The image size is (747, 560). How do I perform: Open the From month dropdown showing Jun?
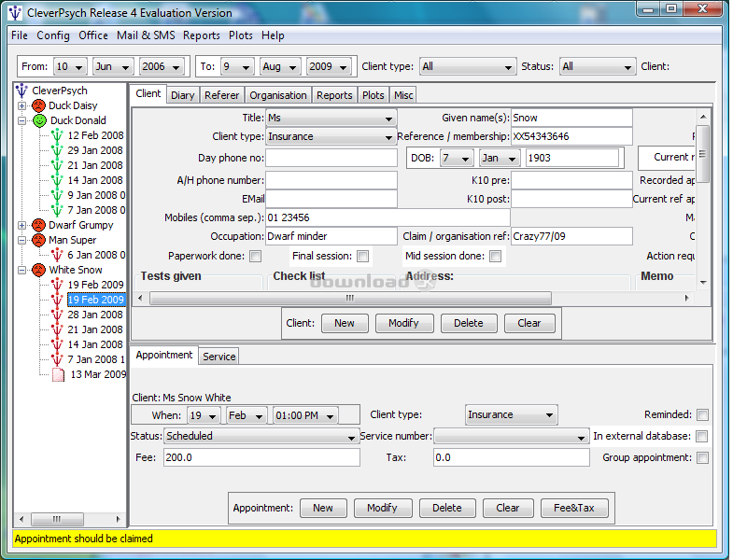[x=113, y=66]
